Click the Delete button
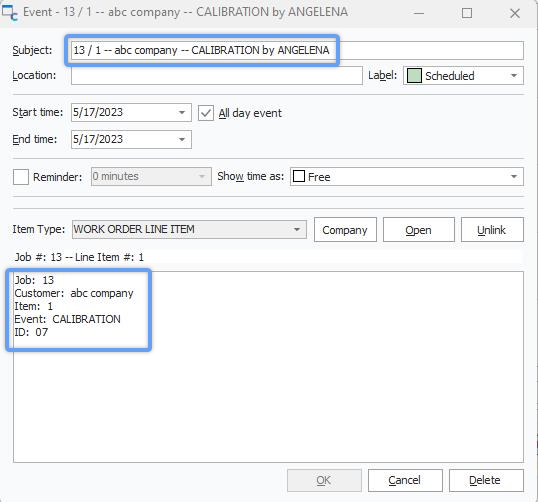Screen dimensions: 538x502 (x=486, y=480)
